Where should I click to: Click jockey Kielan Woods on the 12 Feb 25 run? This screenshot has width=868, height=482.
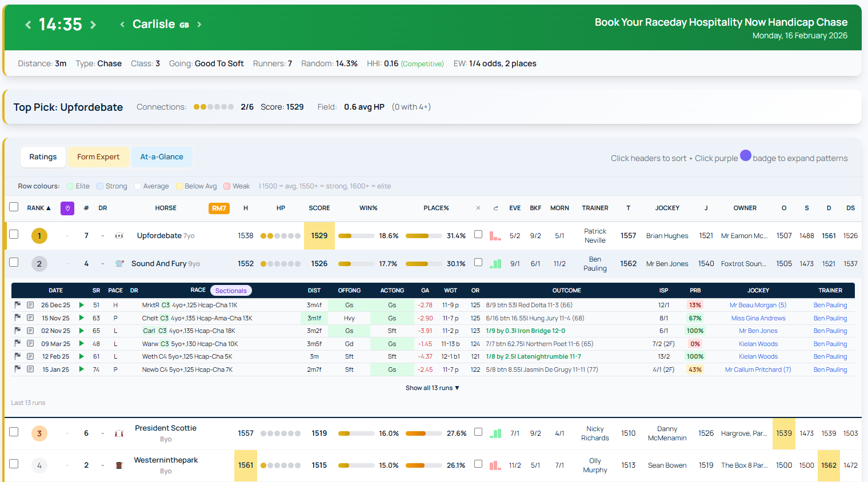click(758, 356)
